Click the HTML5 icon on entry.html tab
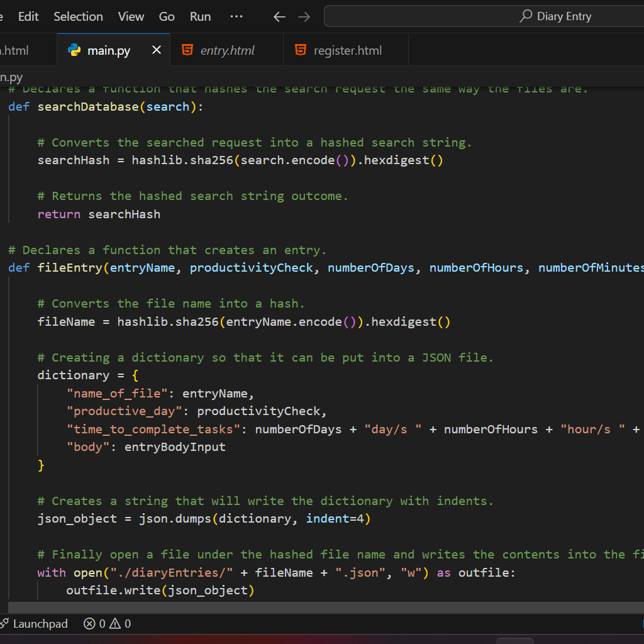The width and height of the screenshot is (644, 644). tap(187, 50)
